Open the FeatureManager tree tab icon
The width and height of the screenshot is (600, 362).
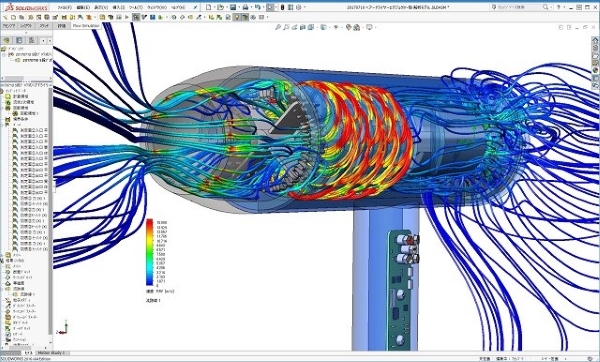[x=7, y=40]
